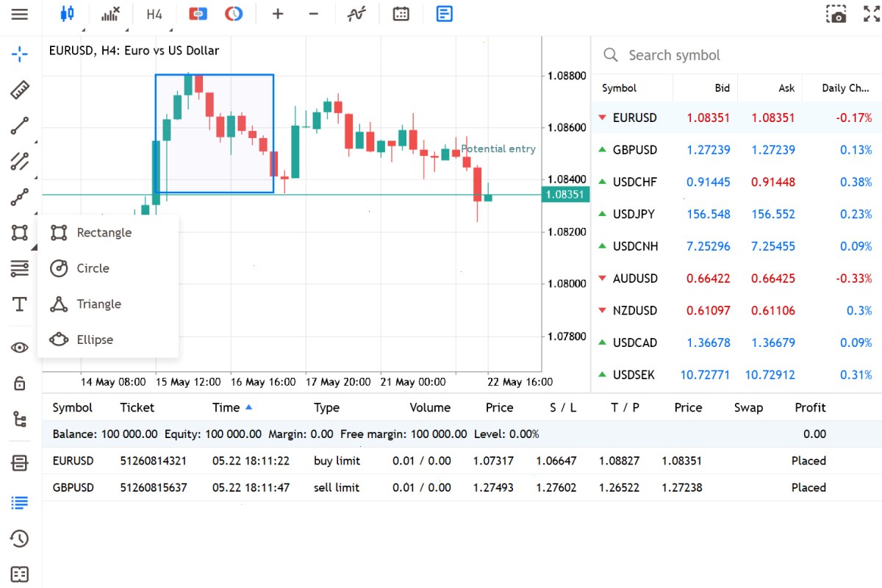
Task: Click the Search symbol field
Action: coord(736,55)
